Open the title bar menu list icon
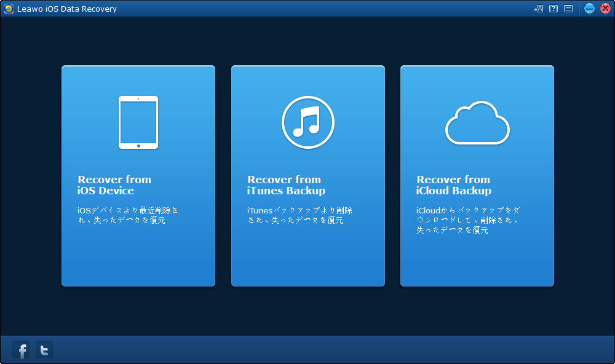The height and width of the screenshot is (364, 615). pos(568,9)
